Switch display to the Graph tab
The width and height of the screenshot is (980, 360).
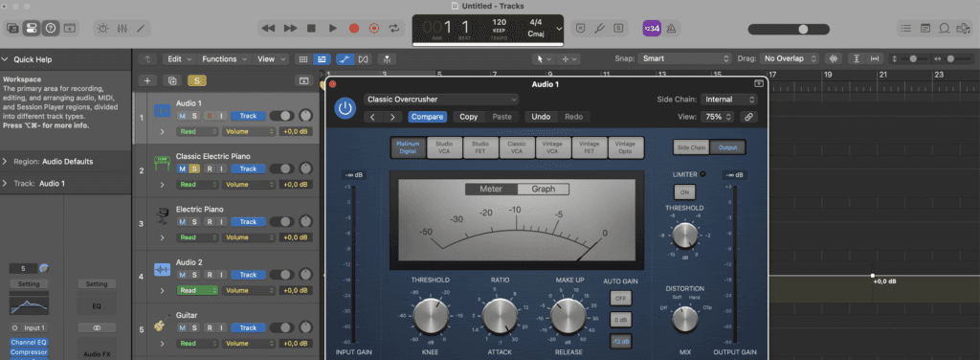click(x=544, y=190)
